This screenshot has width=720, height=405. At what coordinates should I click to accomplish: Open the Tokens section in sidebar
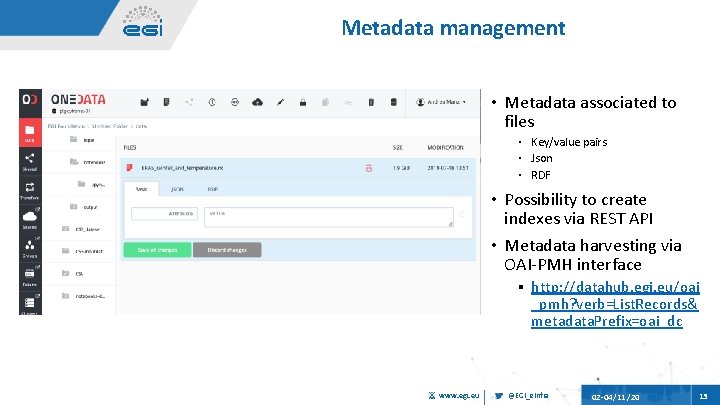pos(30,277)
